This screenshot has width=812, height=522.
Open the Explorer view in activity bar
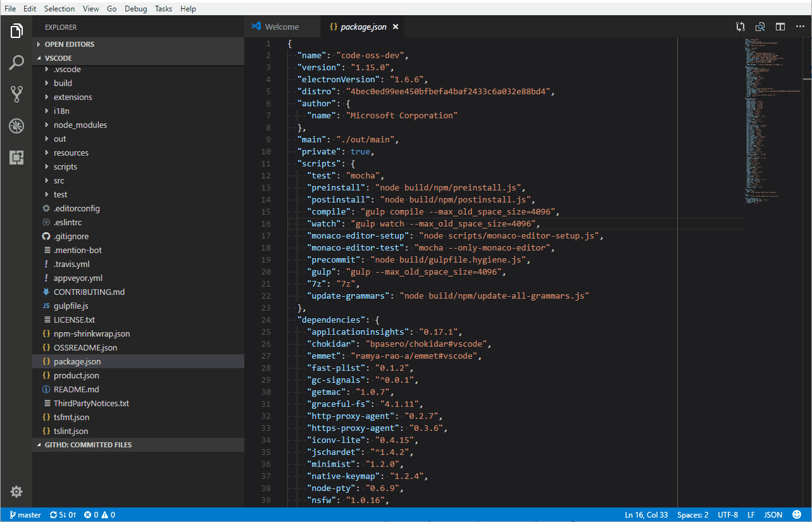(16, 30)
